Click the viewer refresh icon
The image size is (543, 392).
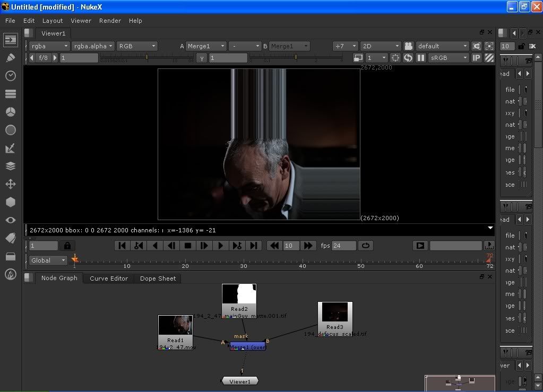[x=408, y=58]
